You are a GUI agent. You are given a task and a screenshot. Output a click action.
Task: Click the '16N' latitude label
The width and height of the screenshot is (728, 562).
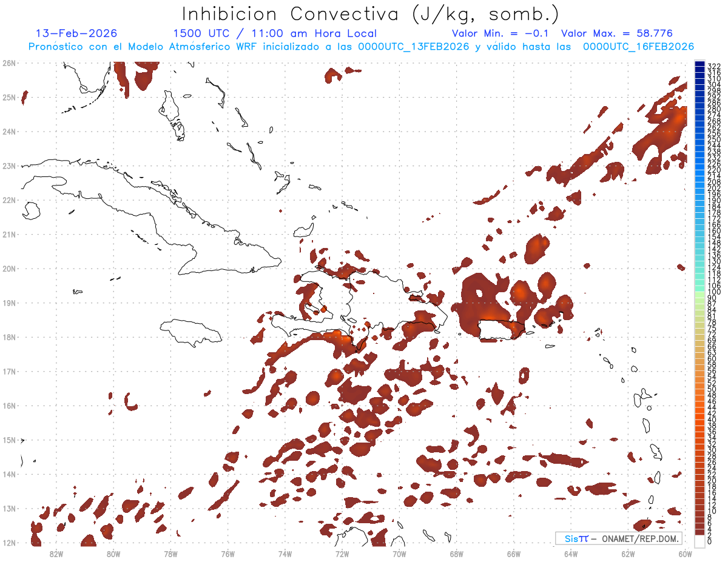[8, 406]
